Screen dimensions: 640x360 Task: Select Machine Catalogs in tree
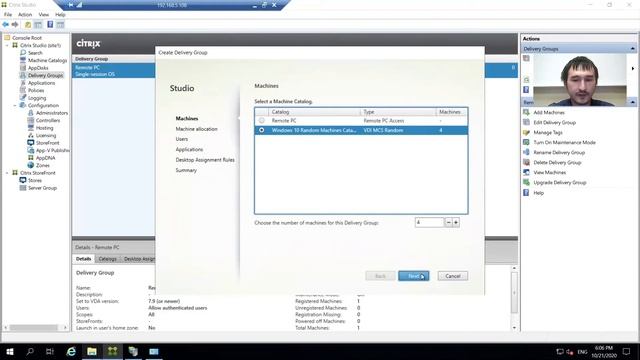(47, 60)
